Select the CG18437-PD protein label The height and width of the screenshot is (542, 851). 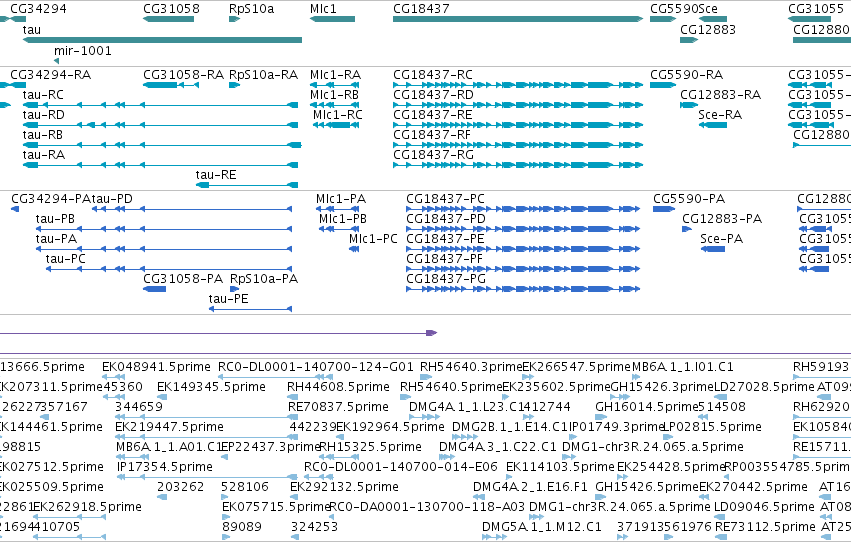click(446, 219)
